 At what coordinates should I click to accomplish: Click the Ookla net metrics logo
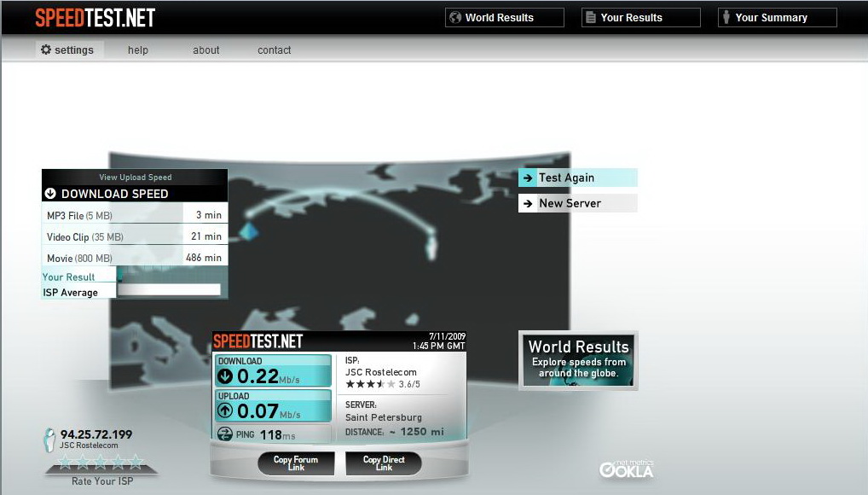[x=627, y=469]
